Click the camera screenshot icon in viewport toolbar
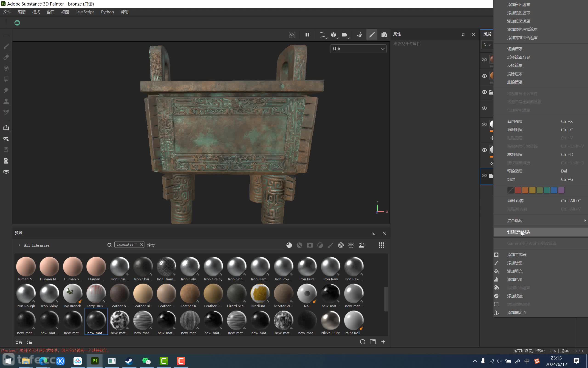 (384, 35)
